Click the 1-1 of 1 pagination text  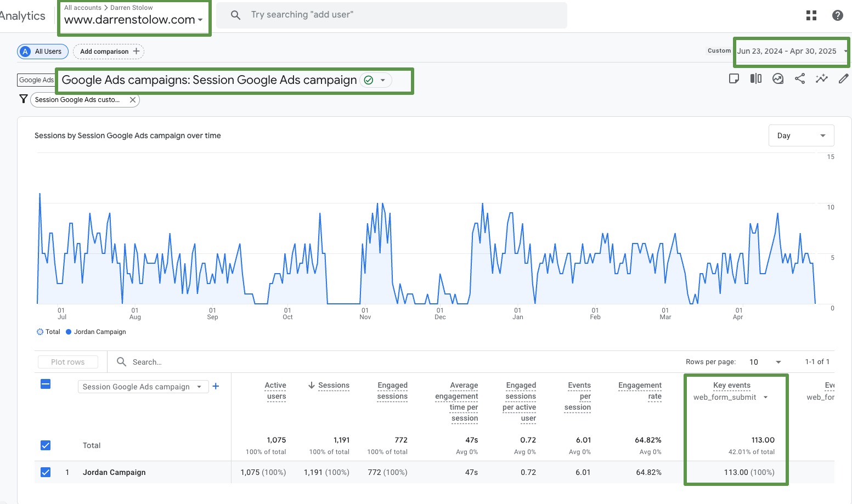click(x=817, y=362)
